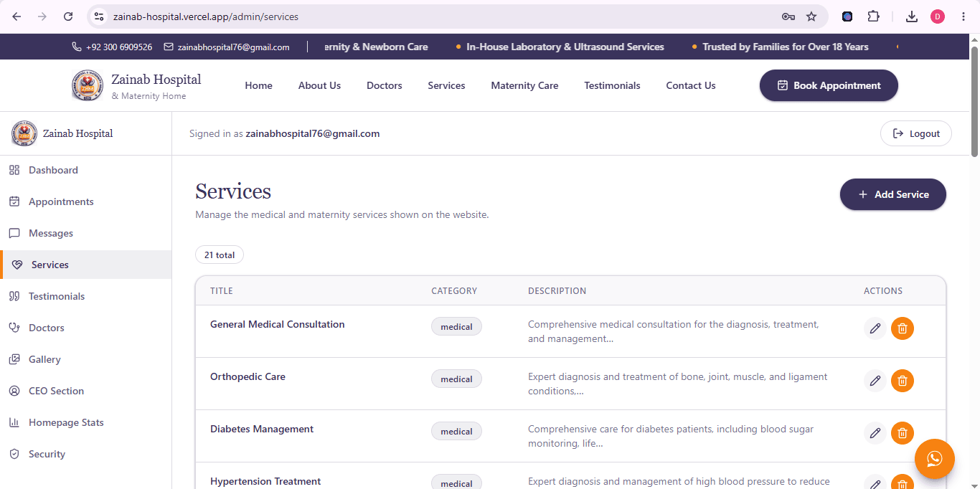Screen dimensions: 980x489
Task: Click the CATEGORY column header
Action: pyautogui.click(x=454, y=291)
